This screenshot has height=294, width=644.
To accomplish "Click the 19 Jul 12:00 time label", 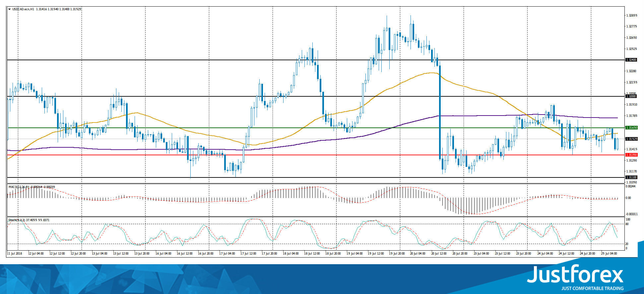I will 376,254.
